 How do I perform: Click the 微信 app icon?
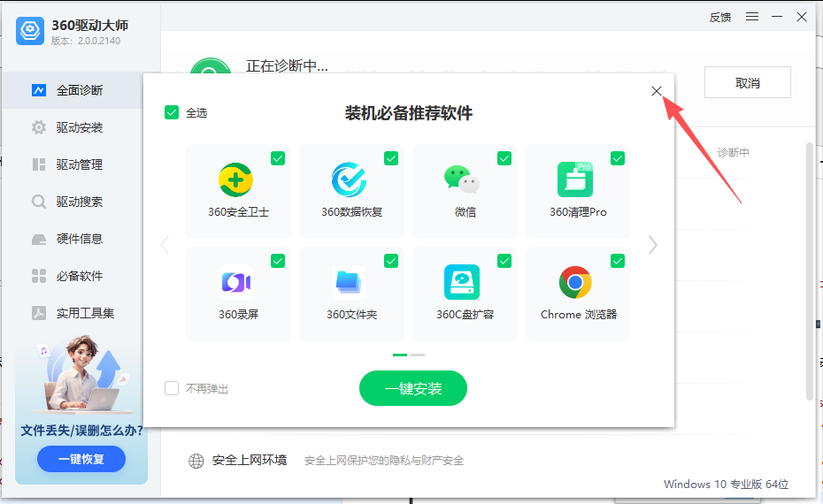tap(462, 179)
